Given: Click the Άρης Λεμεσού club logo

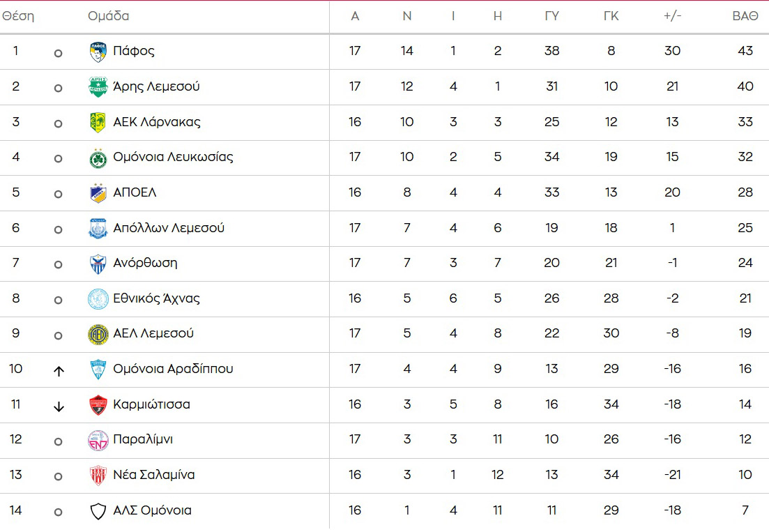Looking at the screenshot, I should click(98, 87).
